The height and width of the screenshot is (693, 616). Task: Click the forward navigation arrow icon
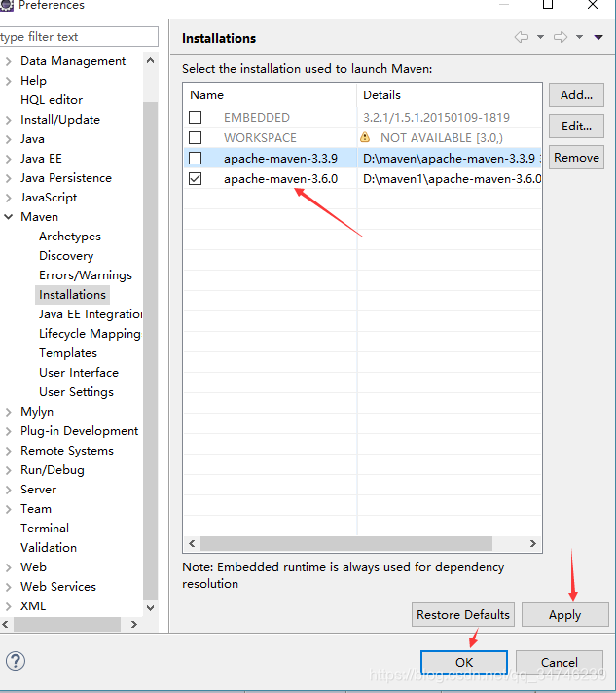tap(561, 37)
